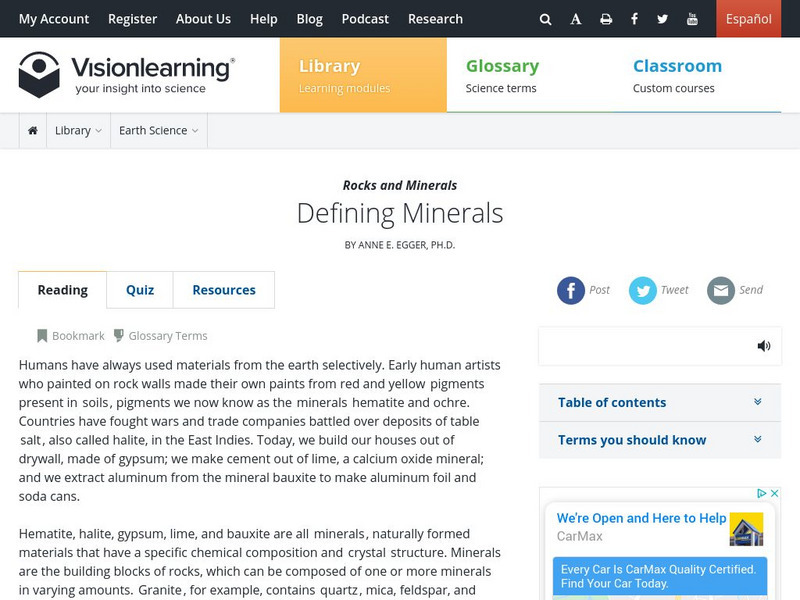Image resolution: width=800 pixels, height=600 pixels.
Task: Select the Library Learning modules tab
Action: [x=363, y=75]
